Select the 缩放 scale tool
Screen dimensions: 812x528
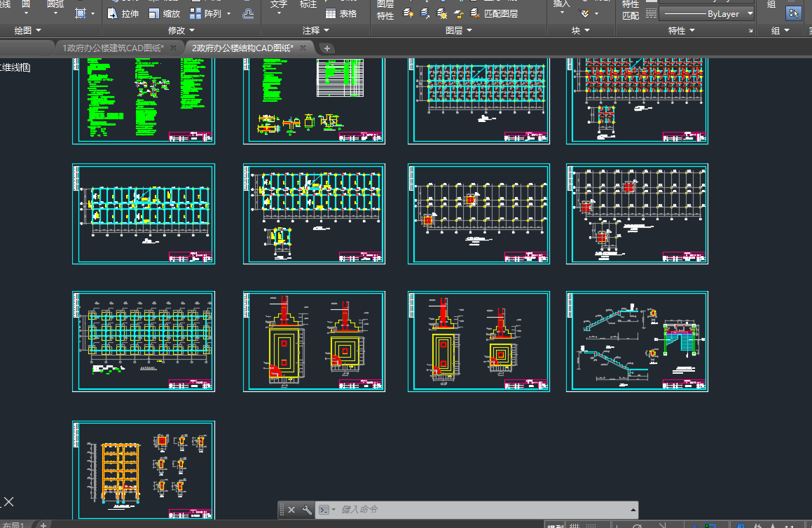point(164,13)
